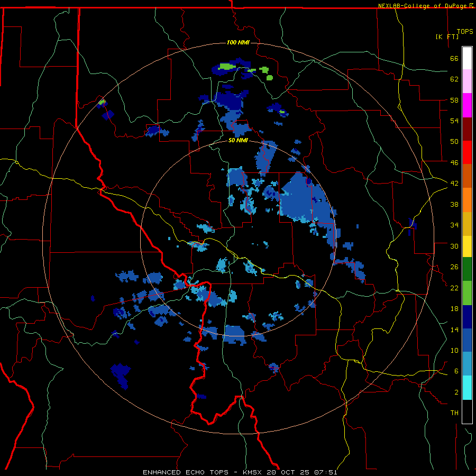Screen dimensions: 476x476
Task: Pick the cyan legend color block
Action: pyautogui.click(x=467, y=388)
